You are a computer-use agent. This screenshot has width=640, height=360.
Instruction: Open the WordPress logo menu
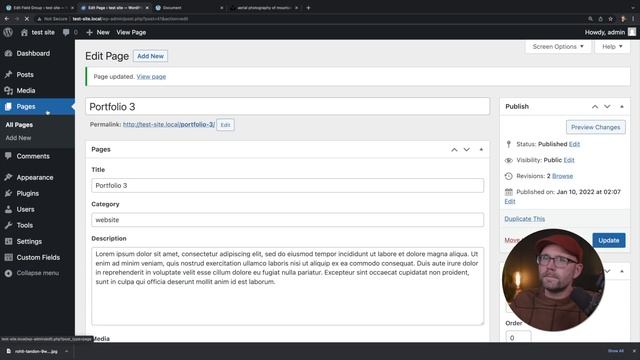8,32
